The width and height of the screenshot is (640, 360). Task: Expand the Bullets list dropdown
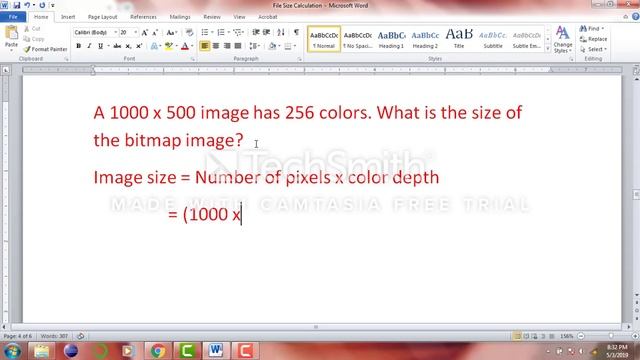point(212,32)
